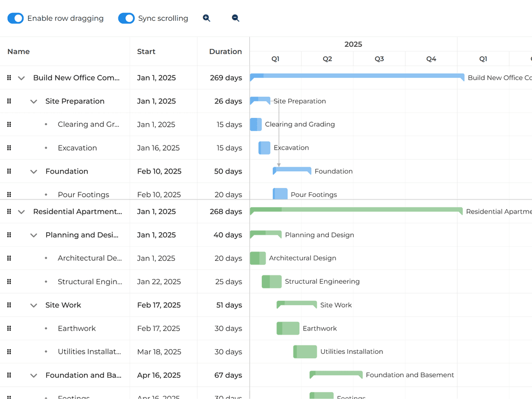Select the drag handle beside Earthwork

pyautogui.click(x=9, y=328)
